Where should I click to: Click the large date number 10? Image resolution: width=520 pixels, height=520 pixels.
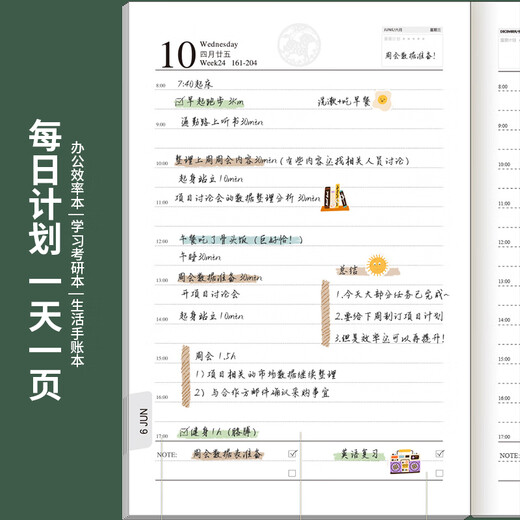(x=178, y=55)
